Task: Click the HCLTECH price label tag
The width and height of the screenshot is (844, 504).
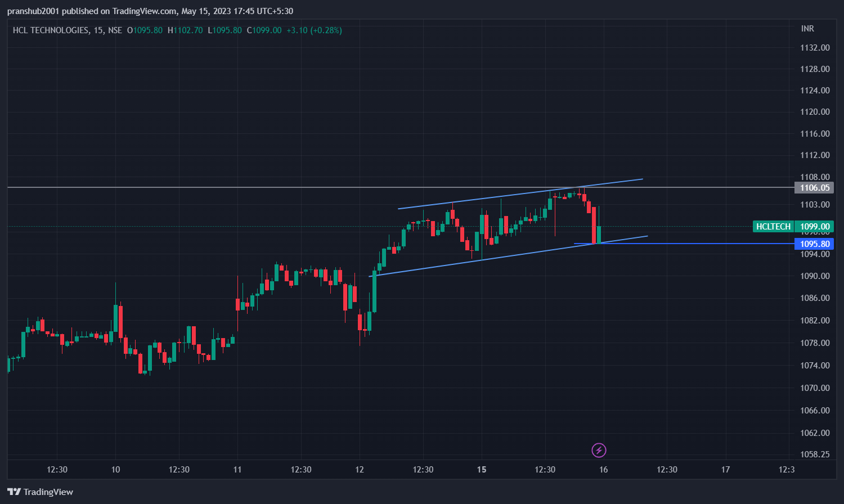Action: pyautogui.click(x=773, y=227)
